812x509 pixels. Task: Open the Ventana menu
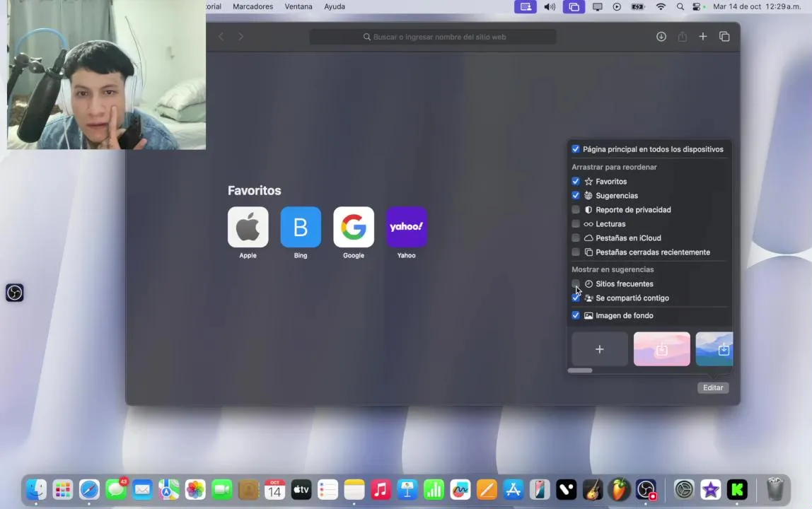tap(298, 7)
